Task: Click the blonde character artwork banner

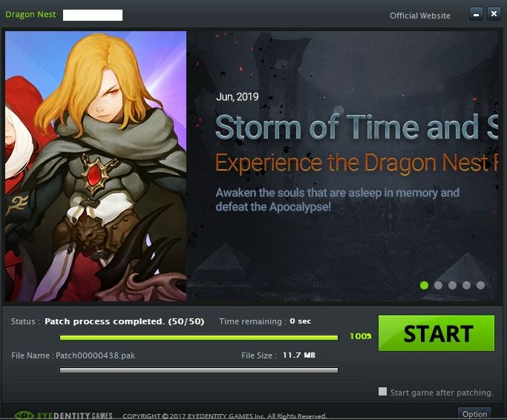Action: [x=96, y=166]
